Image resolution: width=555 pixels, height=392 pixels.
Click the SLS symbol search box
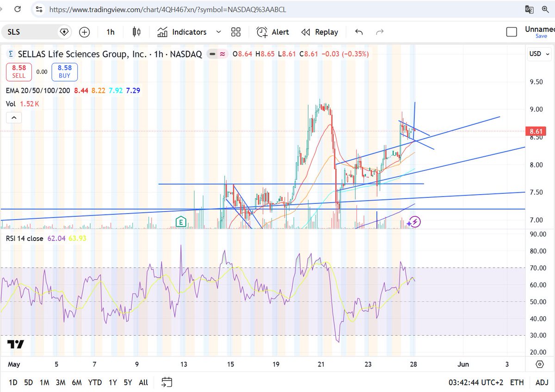coord(37,32)
